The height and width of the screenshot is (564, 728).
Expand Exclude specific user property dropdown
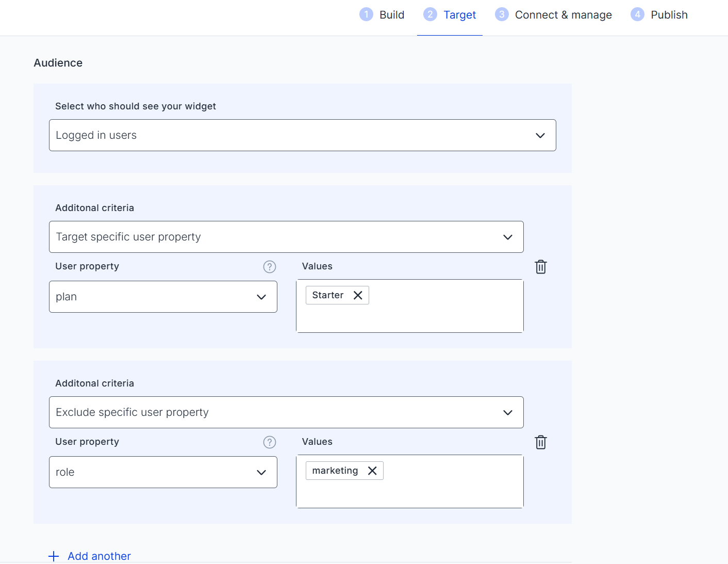point(286,412)
